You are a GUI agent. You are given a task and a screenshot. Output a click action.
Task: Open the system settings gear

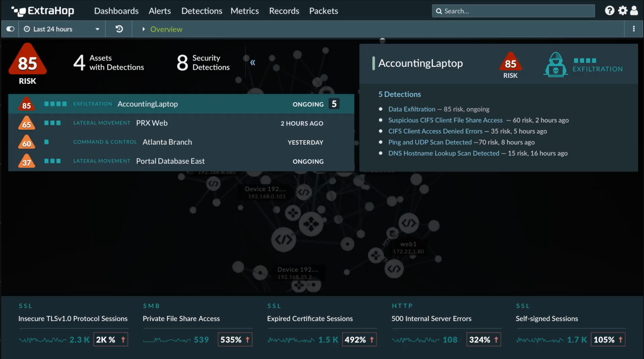[x=623, y=11]
